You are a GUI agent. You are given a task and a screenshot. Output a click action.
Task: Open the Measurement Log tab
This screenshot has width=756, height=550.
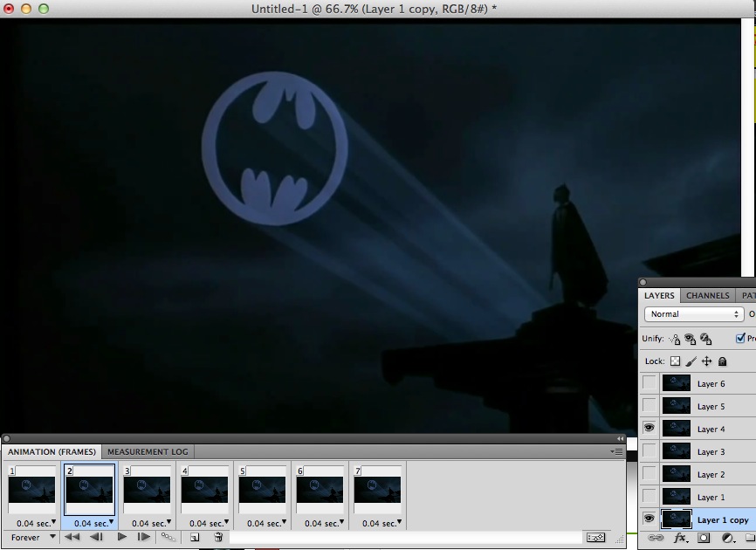(x=148, y=451)
